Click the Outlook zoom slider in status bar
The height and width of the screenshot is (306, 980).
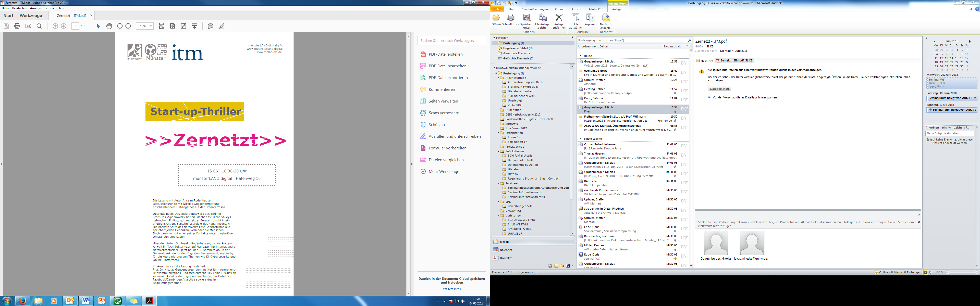962,273
